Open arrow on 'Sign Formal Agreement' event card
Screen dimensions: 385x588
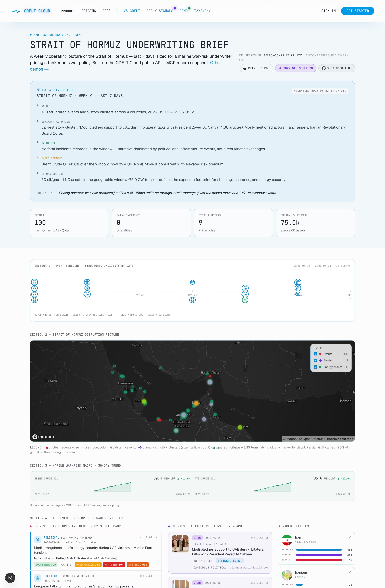[x=156, y=537]
